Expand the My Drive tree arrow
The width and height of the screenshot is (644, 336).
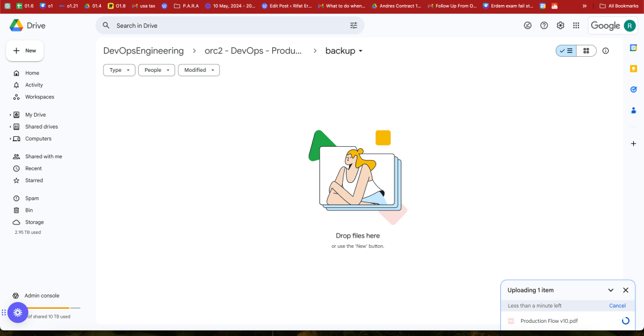click(x=10, y=115)
